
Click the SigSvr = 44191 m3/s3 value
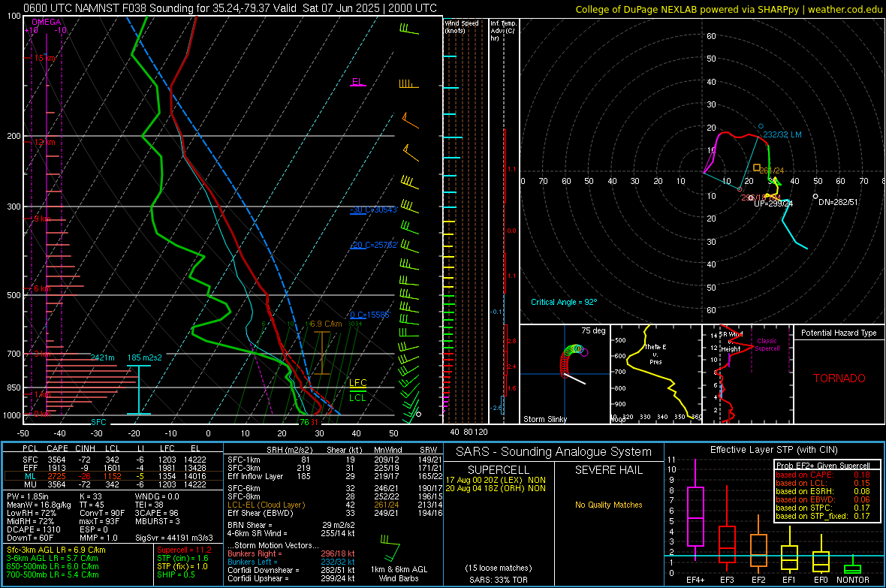[x=174, y=538]
